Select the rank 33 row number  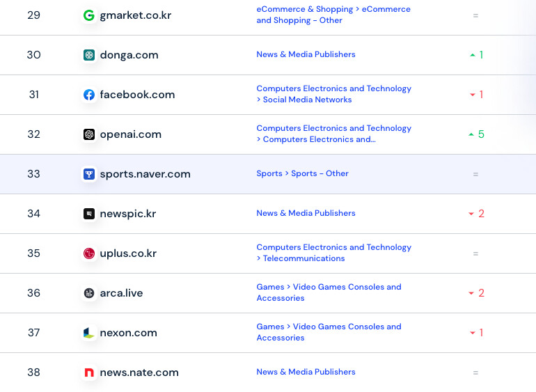pyautogui.click(x=34, y=174)
